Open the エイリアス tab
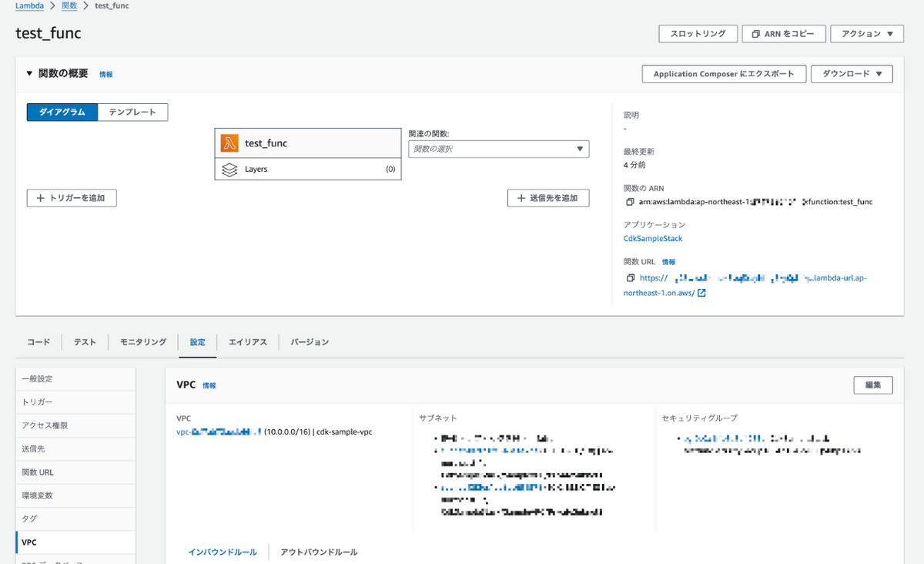The width and height of the screenshot is (924, 564). [248, 342]
